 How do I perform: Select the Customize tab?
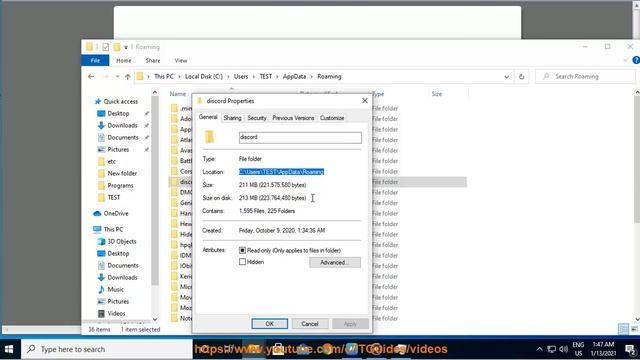[x=332, y=118]
